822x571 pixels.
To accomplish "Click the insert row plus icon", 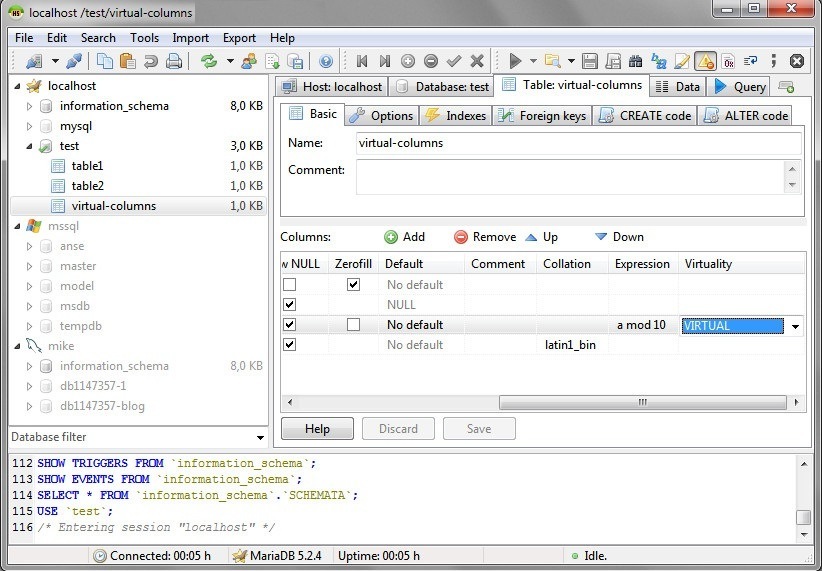I will [408, 61].
